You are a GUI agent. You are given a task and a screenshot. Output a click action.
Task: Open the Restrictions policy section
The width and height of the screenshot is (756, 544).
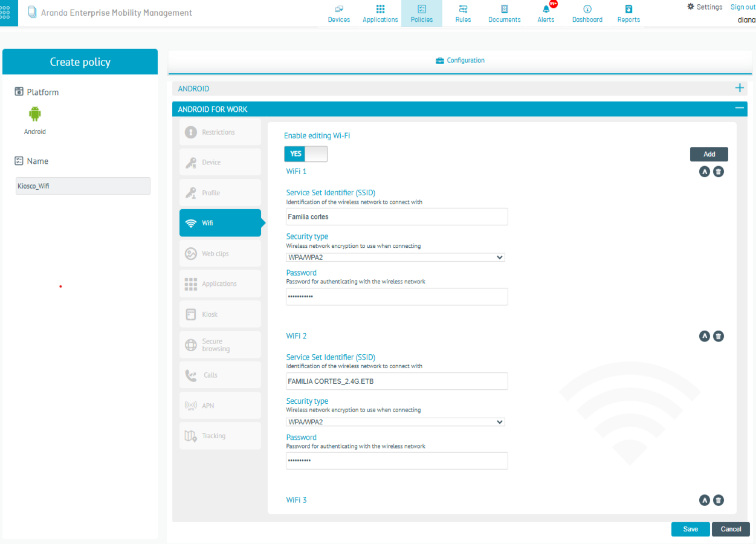click(x=220, y=132)
